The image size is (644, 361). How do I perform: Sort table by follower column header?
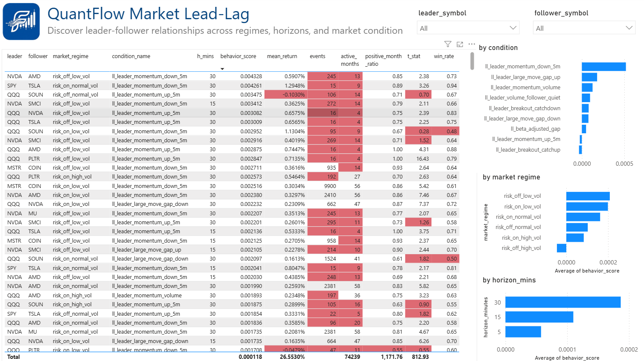click(x=38, y=56)
